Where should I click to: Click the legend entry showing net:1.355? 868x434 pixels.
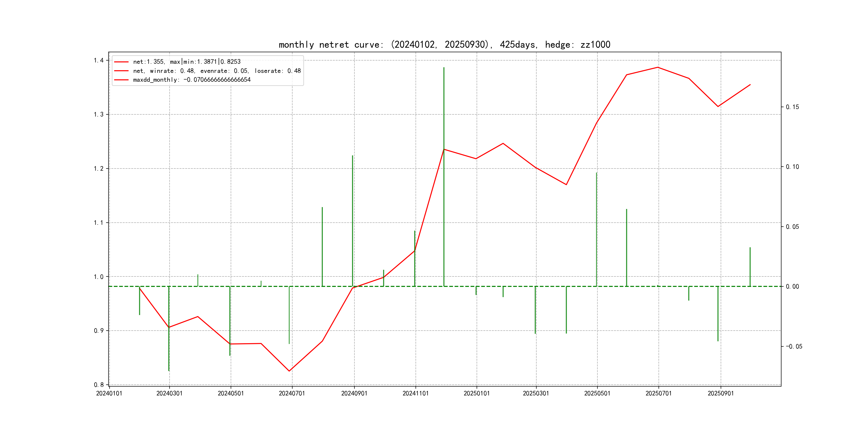tap(187, 62)
